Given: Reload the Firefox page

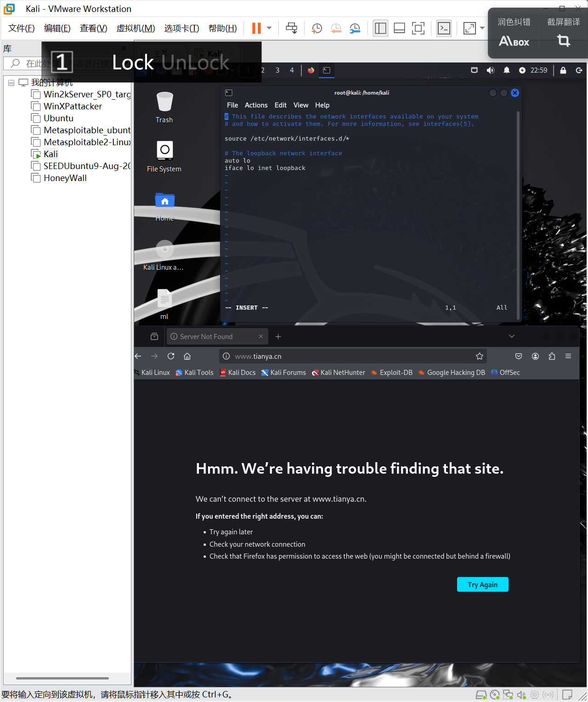Looking at the screenshot, I should click(171, 356).
